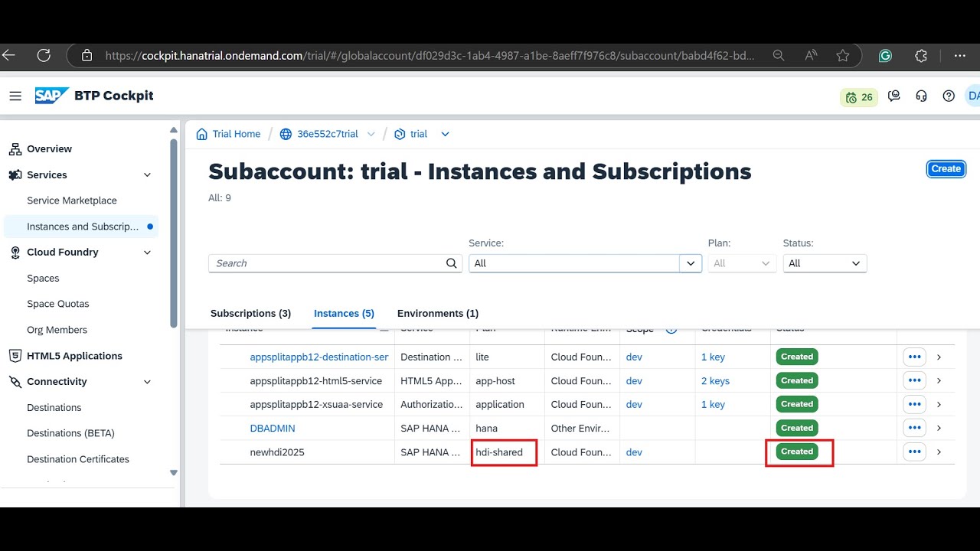
Task: Open HTML5 Applications in sidebar
Action: pyautogui.click(x=74, y=356)
